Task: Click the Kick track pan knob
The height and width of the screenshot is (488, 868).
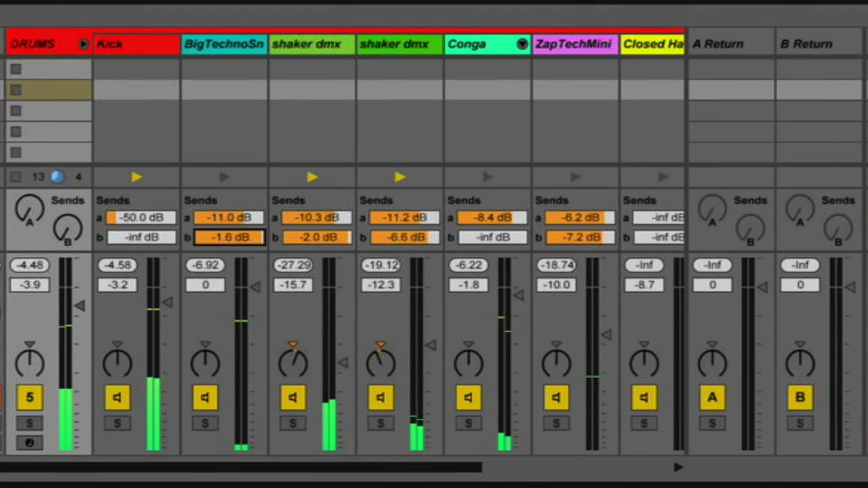Action: pos(117,363)
